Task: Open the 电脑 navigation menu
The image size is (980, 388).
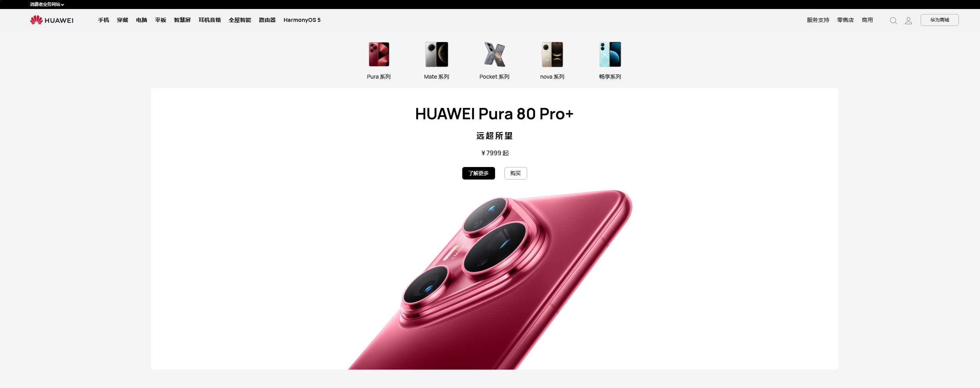Action: [141, 20]
